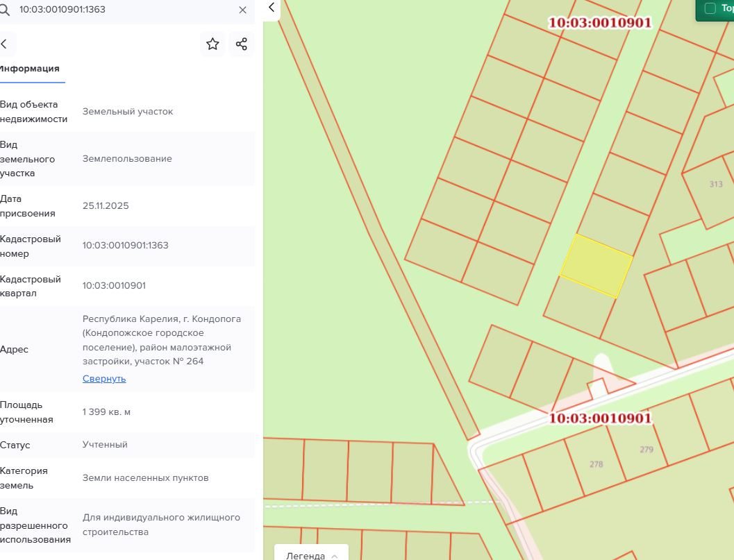
Task: Click the Площадь уточненная label
Action: click(x=26, y=412)
